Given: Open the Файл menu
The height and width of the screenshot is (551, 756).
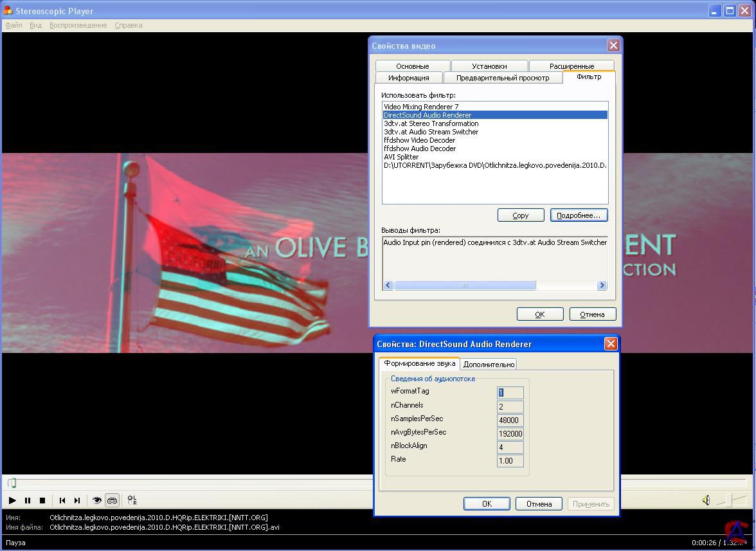Looking at the screenshot, I should 14,25.
